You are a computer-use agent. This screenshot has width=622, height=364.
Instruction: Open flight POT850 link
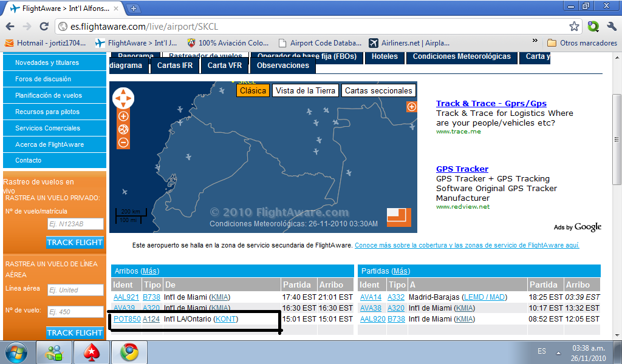tap(127, 319)
